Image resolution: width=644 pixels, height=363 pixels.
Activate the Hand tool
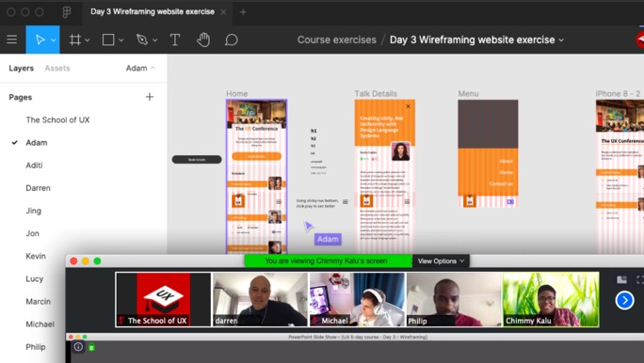click(x=203, y=39)
